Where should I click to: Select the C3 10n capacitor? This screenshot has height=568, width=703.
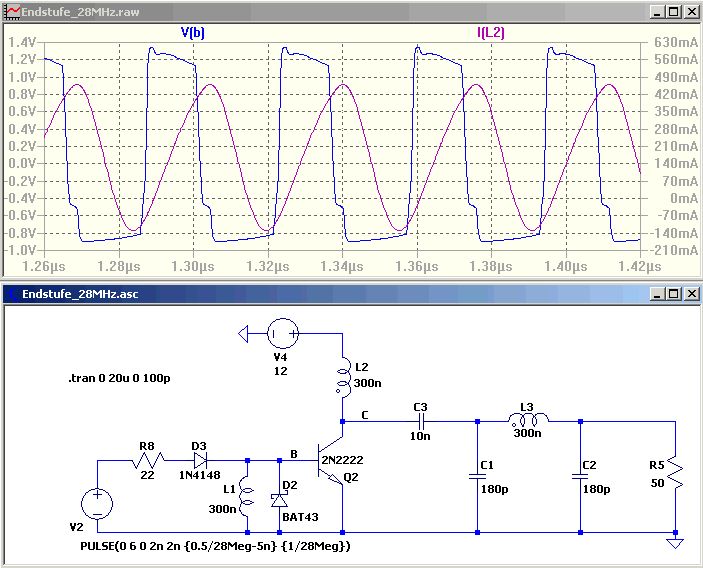coord(419,421)
